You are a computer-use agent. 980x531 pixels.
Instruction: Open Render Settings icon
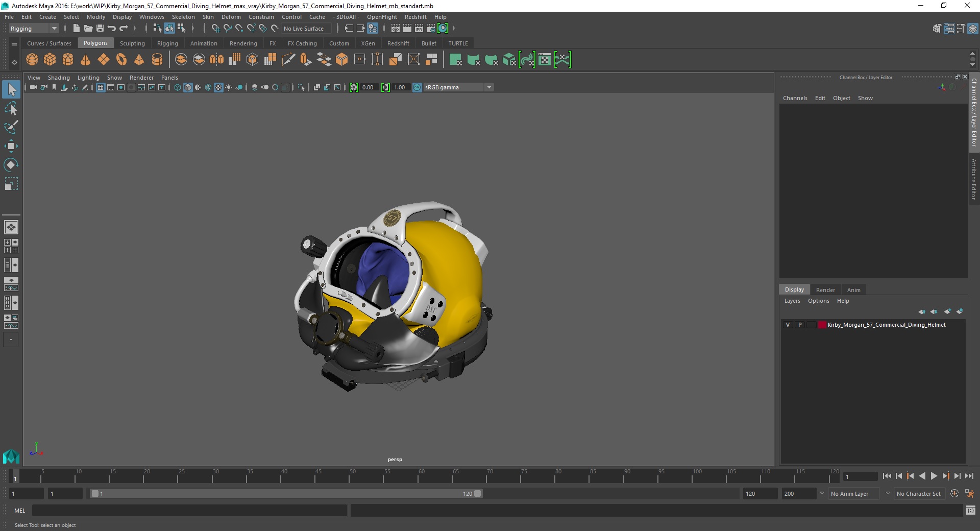coord(431,29)
